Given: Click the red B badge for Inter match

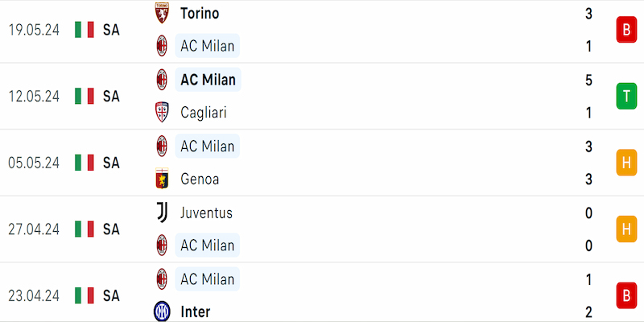Looking at the screenshot, I should (626, 295).
